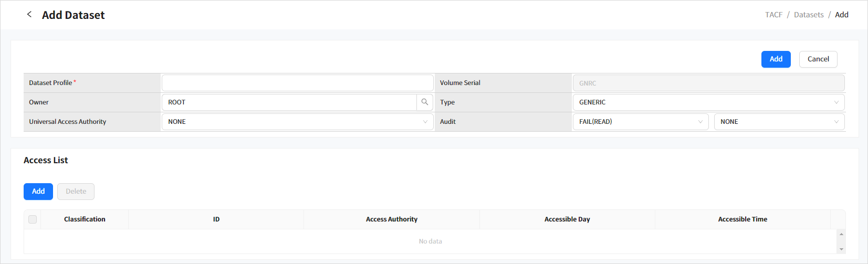Open the second Audit dropdown showing NONE
Viewport: 868px width, 264px height.
779,122
